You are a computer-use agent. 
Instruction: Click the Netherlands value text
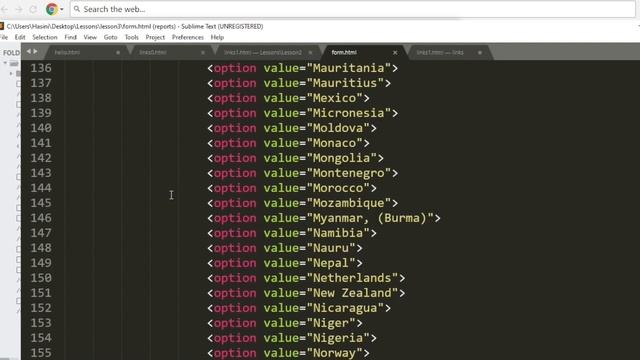(x=352, y=278)
